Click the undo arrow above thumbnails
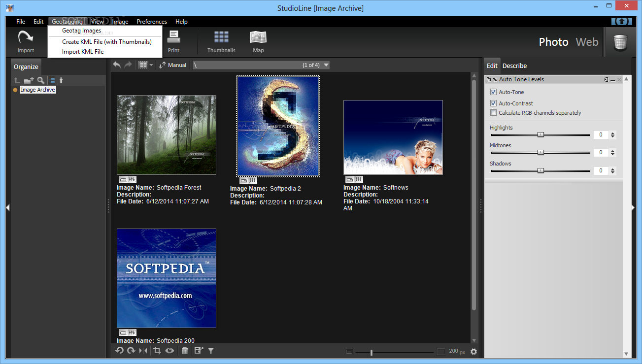 (x=117, y=65)
